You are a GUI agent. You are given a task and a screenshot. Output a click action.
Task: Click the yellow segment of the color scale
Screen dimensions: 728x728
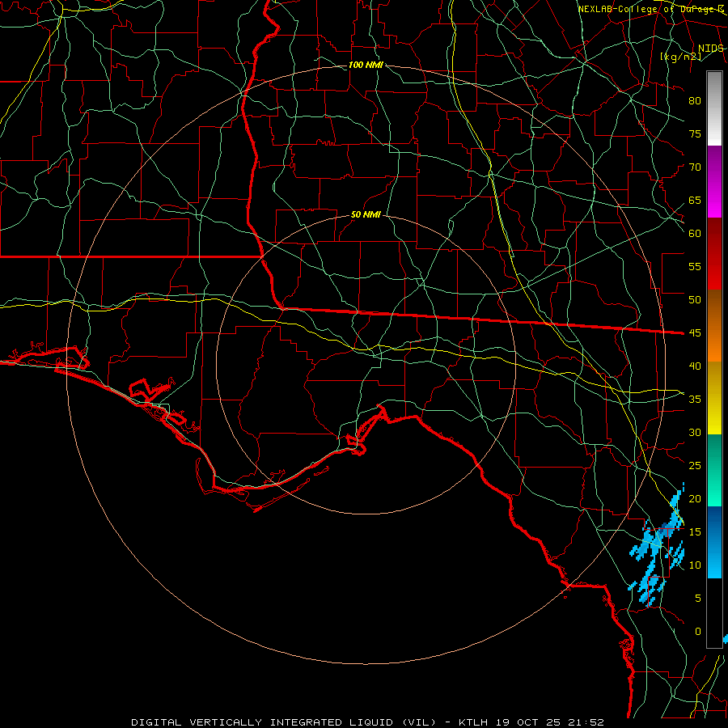point(714,398)
